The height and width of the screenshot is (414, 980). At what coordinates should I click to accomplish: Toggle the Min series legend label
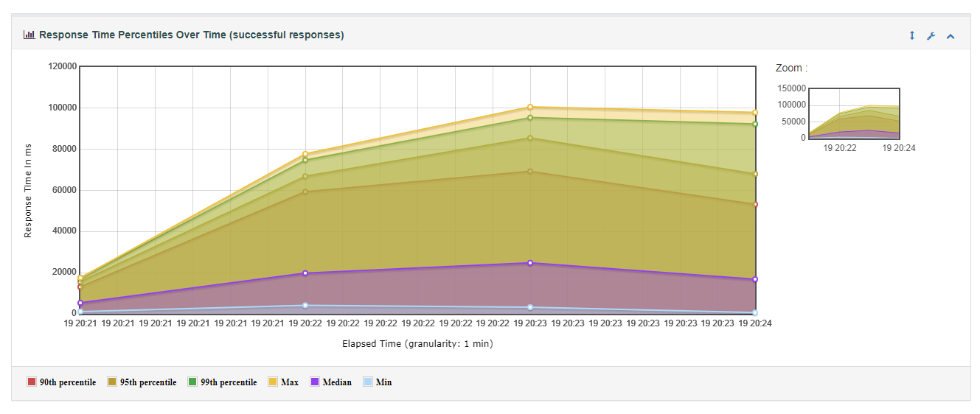coord(383,382)
